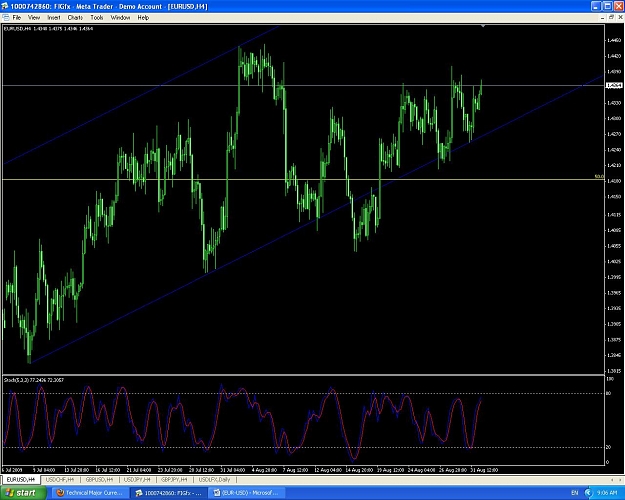Restore down the inner chart window
The height and width of the screenshot is (500, 625).
(x=611, y=18)
